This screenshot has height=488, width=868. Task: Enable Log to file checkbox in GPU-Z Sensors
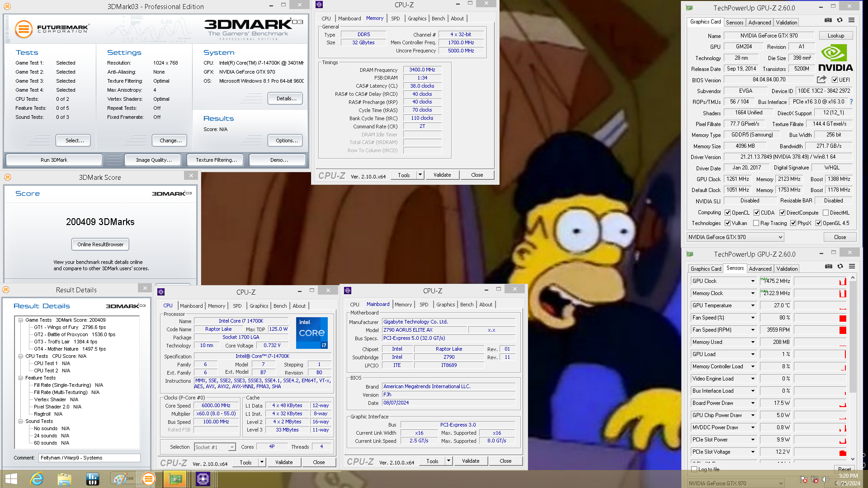click(x=694, y=469)
